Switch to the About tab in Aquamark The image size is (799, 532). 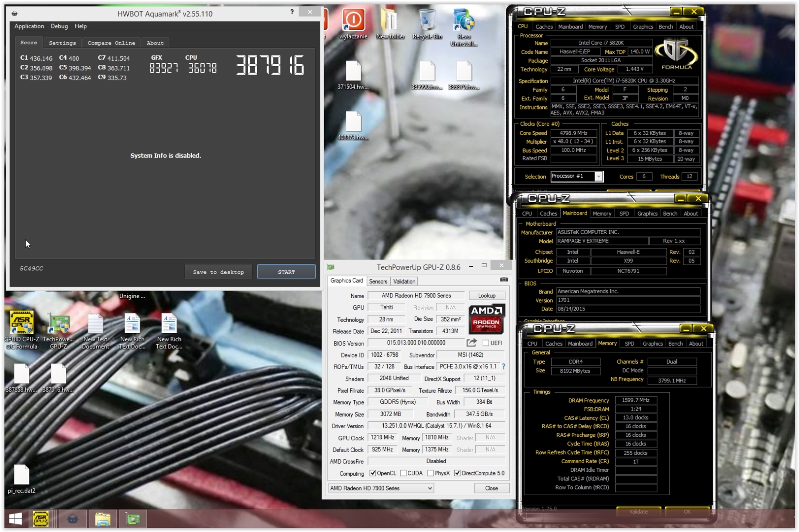click(155, 43)
